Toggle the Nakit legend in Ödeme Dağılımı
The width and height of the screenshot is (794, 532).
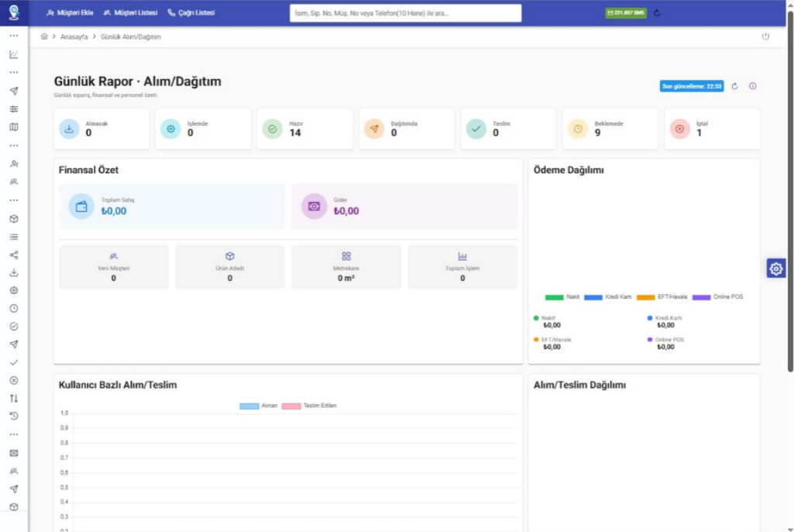pos(562,297)
